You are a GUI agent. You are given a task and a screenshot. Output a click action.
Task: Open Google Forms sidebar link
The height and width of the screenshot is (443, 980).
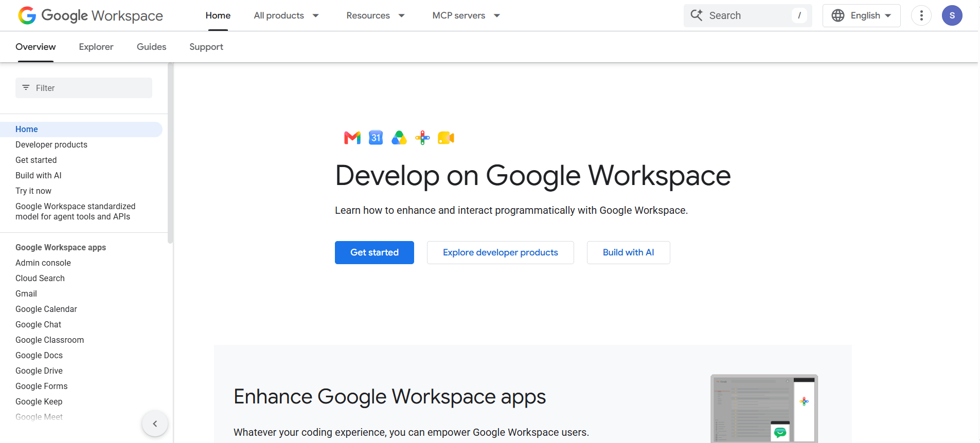click(x=42, y=386)
